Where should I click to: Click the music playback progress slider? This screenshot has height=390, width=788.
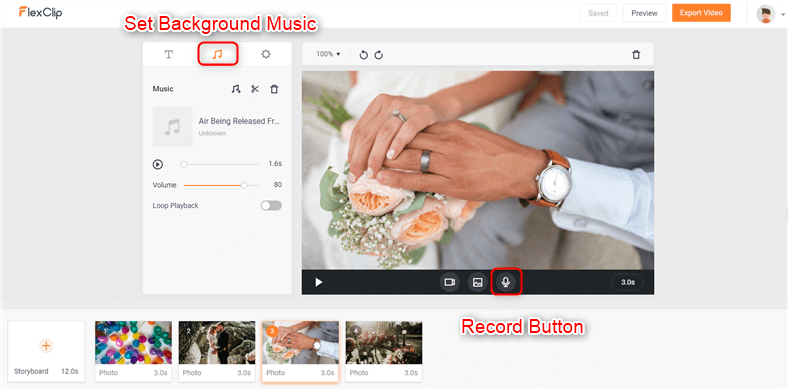tap(221, 164)
